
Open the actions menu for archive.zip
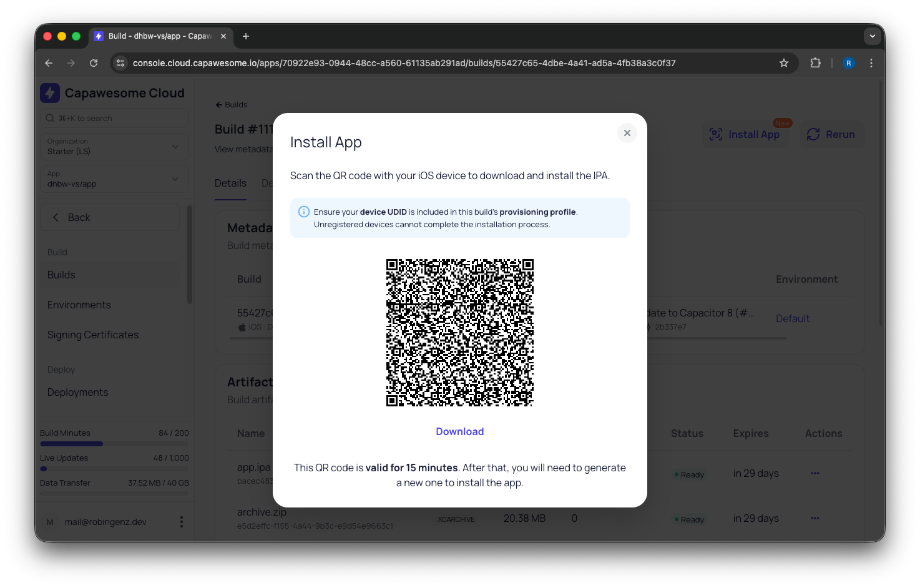pyautogui.click(x=815, y=517)
